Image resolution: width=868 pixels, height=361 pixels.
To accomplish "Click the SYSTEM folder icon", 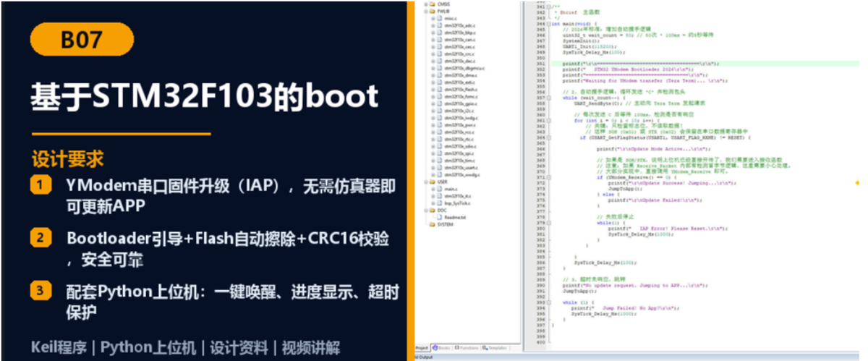I will pyautogui.click(x=432, y=224).
